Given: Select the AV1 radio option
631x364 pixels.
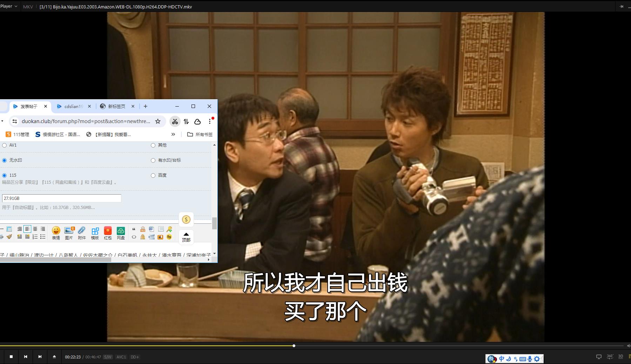Looking at the screenshot, I should (x=4, y=145).
